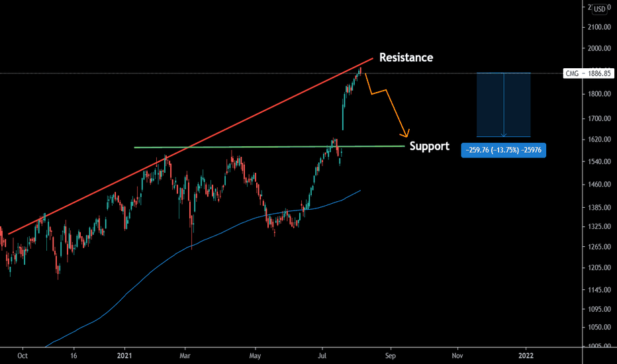Click the 1460.00 price axis label
This screenshot has width=617, height=364.
pyautogui.click(x=599, y=185)
